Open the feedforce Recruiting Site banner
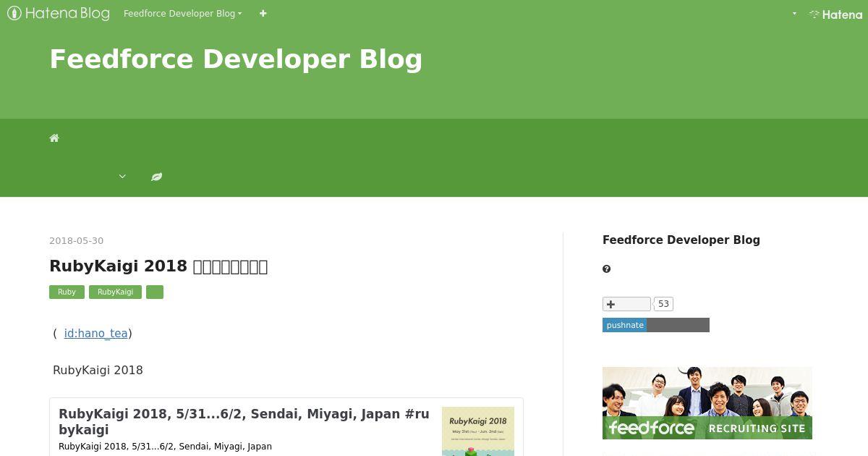The image size is (868, 456). pos(707,403)
